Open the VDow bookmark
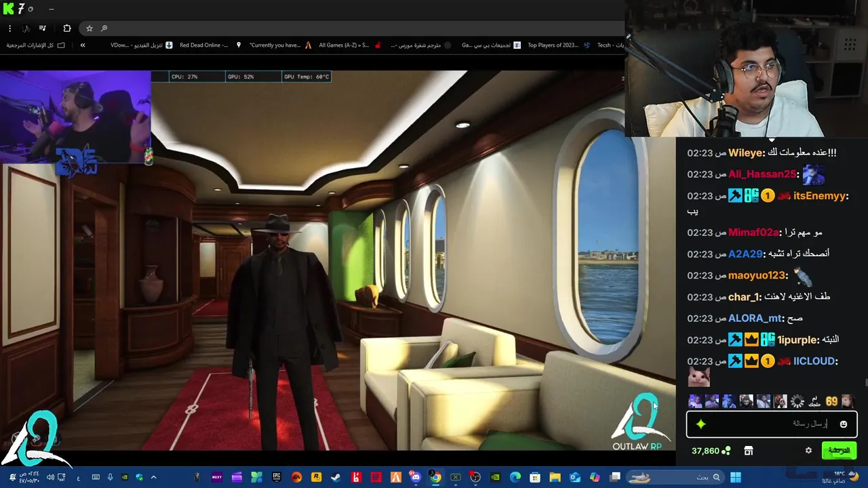868x488 pixels. [142, 45]
